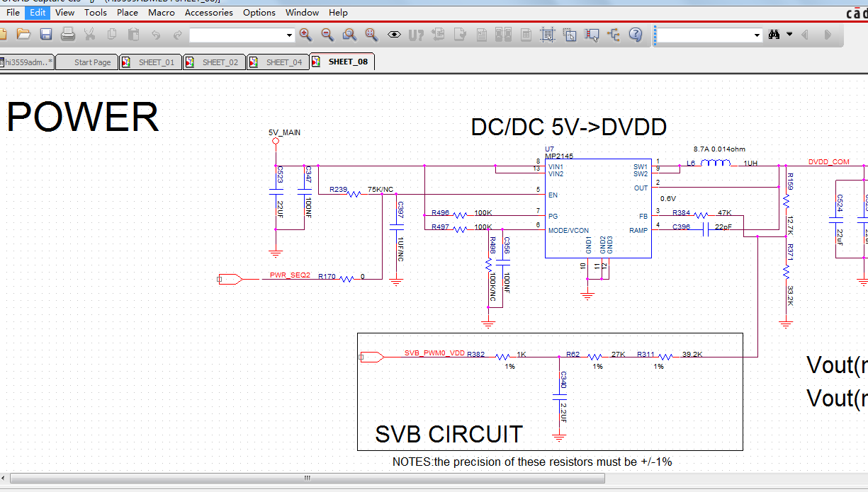
Task: Click the Save floppy disk icon
Action: pyautogui.click(x=46, y=34)
